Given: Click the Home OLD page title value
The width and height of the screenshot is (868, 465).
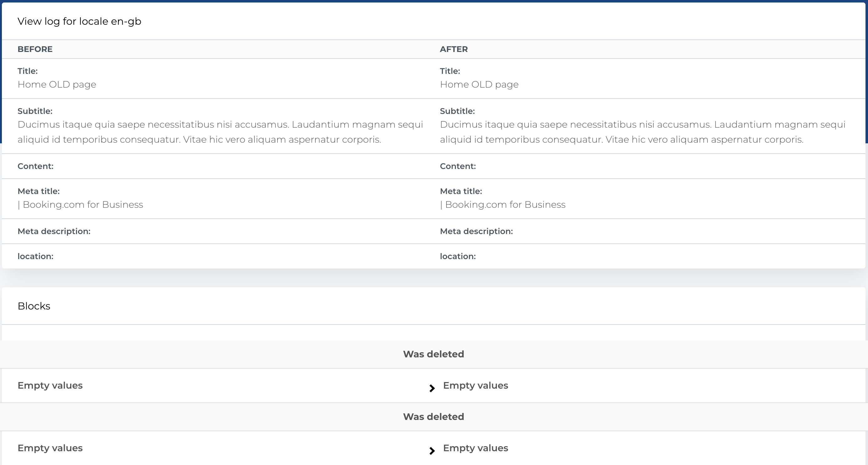Looking at the screenshot, I should 57,84.
